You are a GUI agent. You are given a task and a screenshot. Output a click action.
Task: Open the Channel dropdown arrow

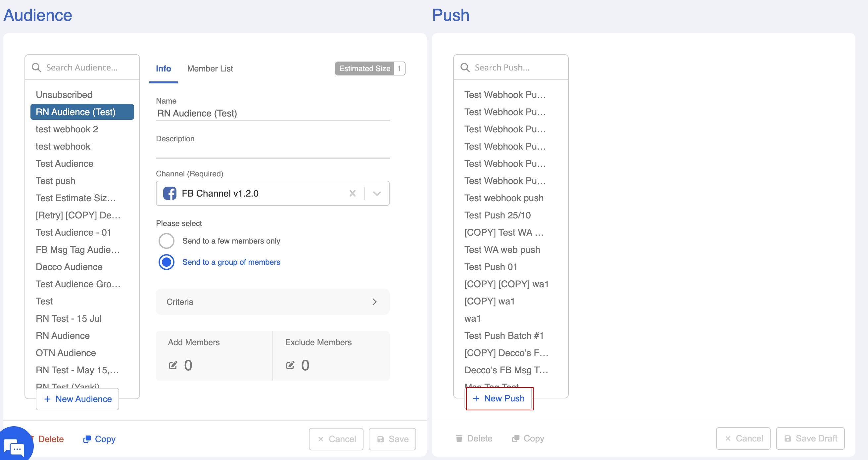377,193
